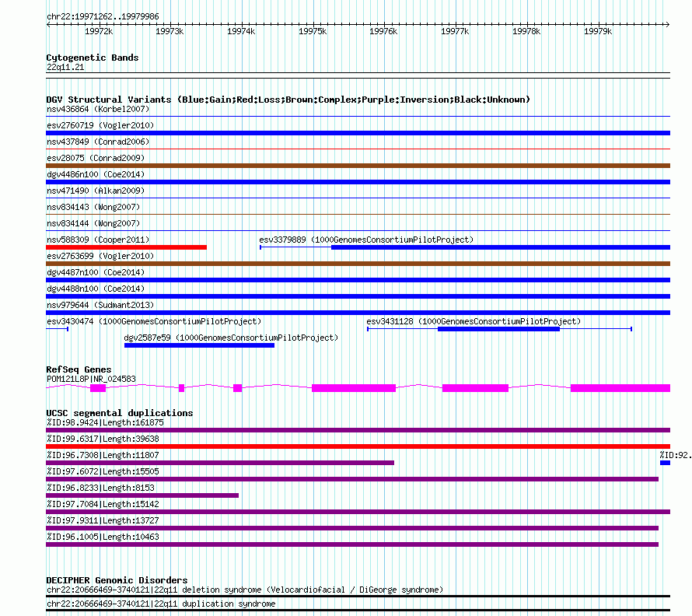The width and height of the screenshot is (692, 616).
Task: Select the esv3431128 blue variant bar
Action: tap(498, 329)
